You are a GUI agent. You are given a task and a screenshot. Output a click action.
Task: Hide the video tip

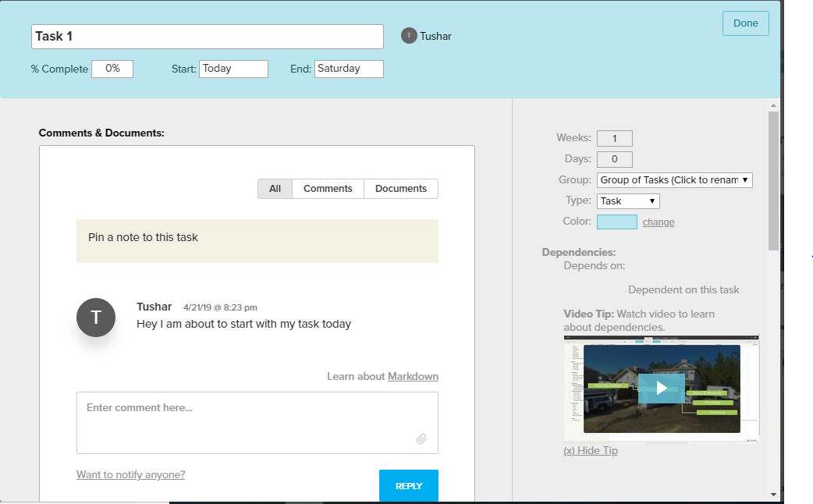tap(591, 450)
